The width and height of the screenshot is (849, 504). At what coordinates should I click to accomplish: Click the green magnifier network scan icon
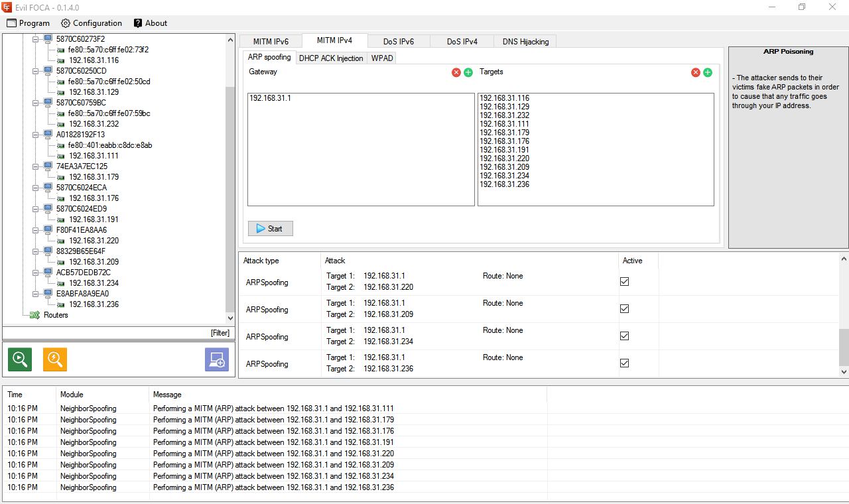pos(20,359)
